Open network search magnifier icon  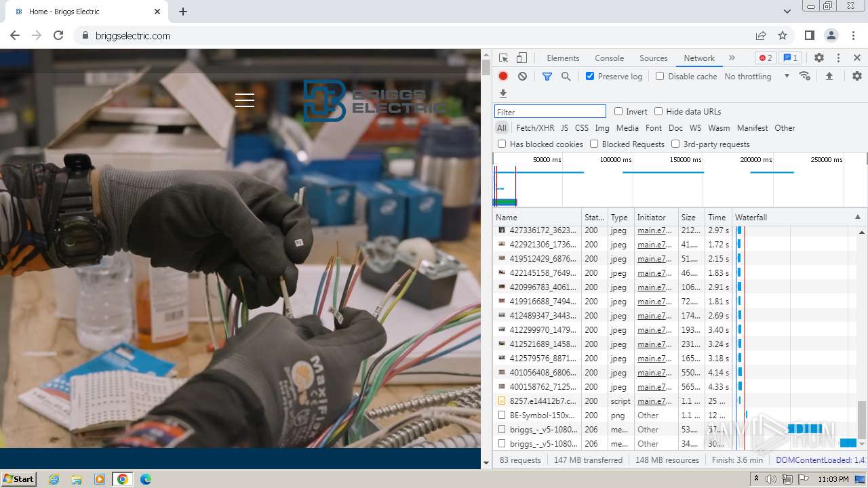click(x=566, y=77)
